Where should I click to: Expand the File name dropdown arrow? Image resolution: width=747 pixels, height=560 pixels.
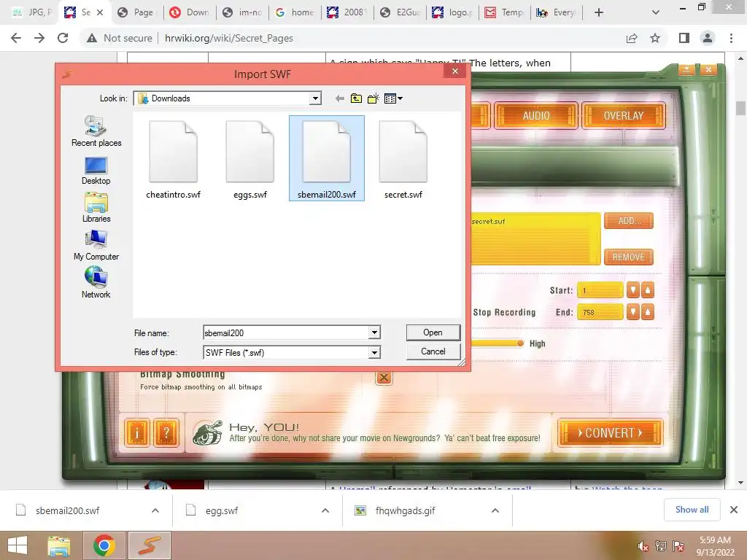374,332
